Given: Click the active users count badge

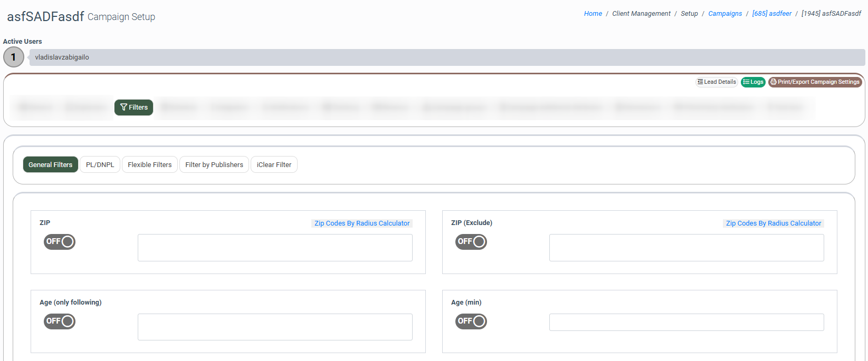Looking at the screenshot, I should 14,57.
